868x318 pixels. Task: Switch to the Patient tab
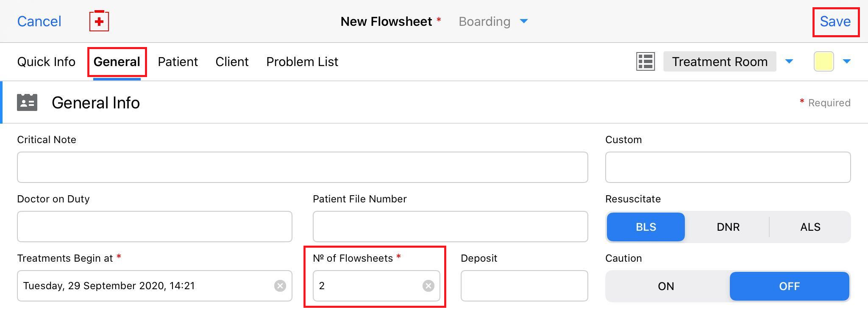coord(178,62)
